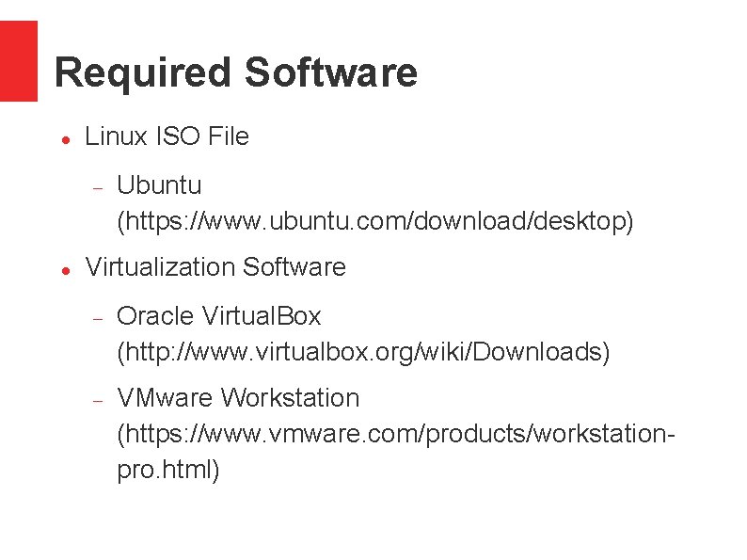This screenshot has width=747, height=560.
Task: Click the word "VirtualBox" after Oracle
Action: click(x=261, y=315)
